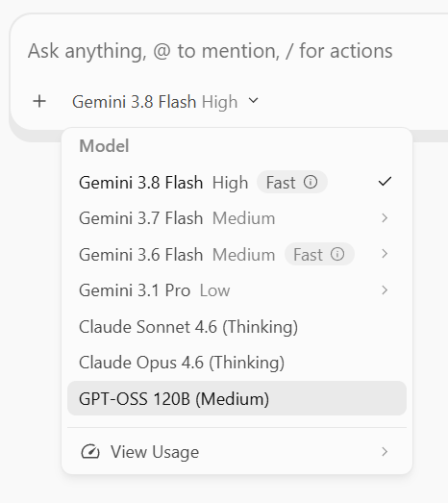Select Gemini 3.8 Flash High model
The width and height of the screenshot is (448, 503).
pyautogui.click(x=236, y=182)
